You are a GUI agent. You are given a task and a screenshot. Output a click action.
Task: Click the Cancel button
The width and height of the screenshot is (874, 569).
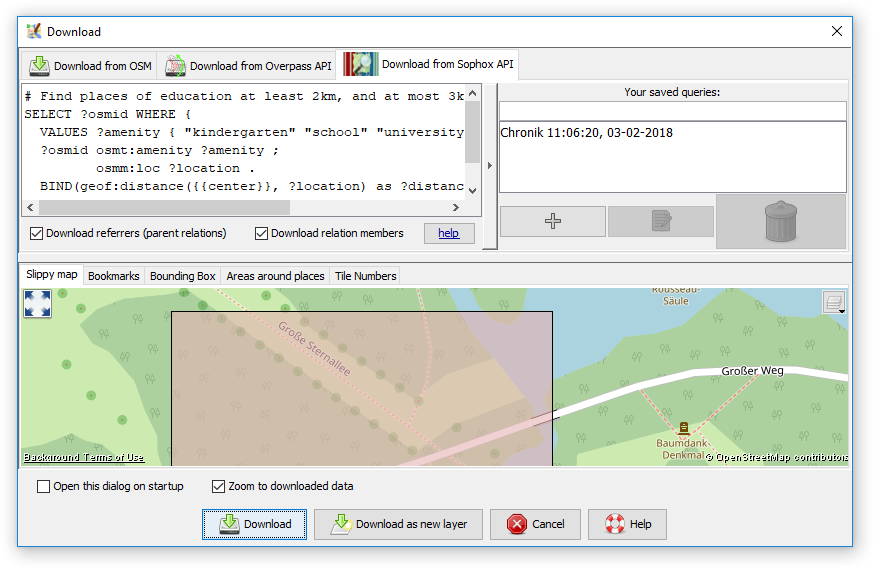(x=536, y=524)
